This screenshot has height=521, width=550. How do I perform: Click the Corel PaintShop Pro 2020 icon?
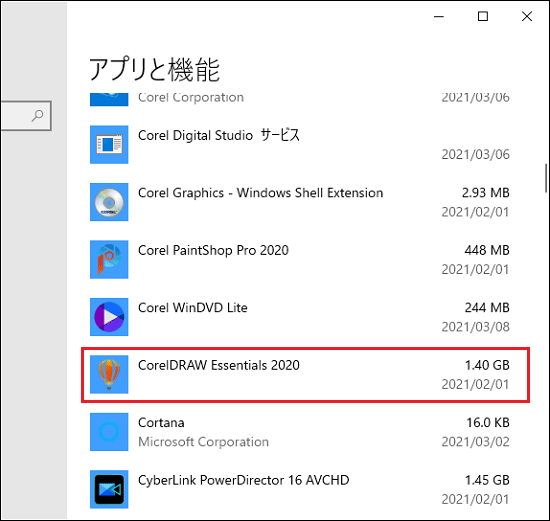pyautogui.click(x=109, y=259)
